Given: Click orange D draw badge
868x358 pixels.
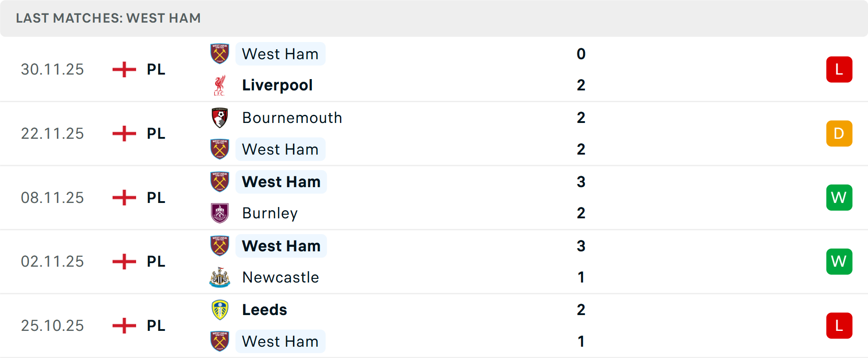Looking at the screenshot, I should (x=839, y=134).
